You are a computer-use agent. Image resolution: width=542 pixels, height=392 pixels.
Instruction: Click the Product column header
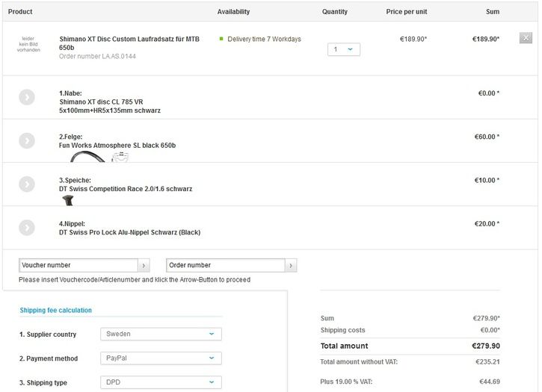coord(20,11)
